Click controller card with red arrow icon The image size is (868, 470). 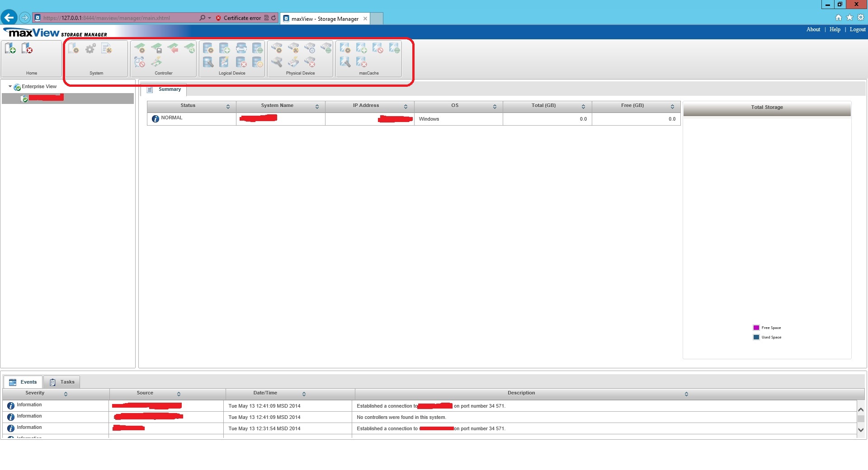pos(173,48)
